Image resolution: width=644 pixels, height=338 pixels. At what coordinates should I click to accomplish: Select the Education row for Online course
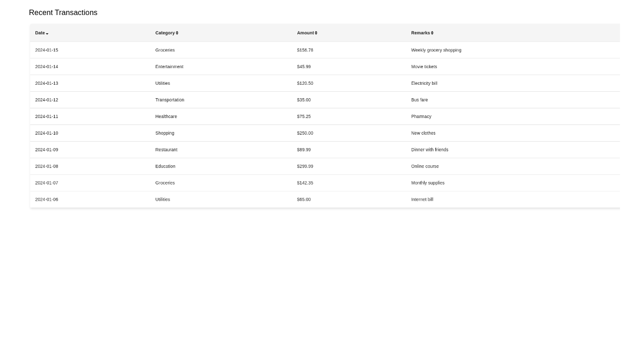point(215,166)
